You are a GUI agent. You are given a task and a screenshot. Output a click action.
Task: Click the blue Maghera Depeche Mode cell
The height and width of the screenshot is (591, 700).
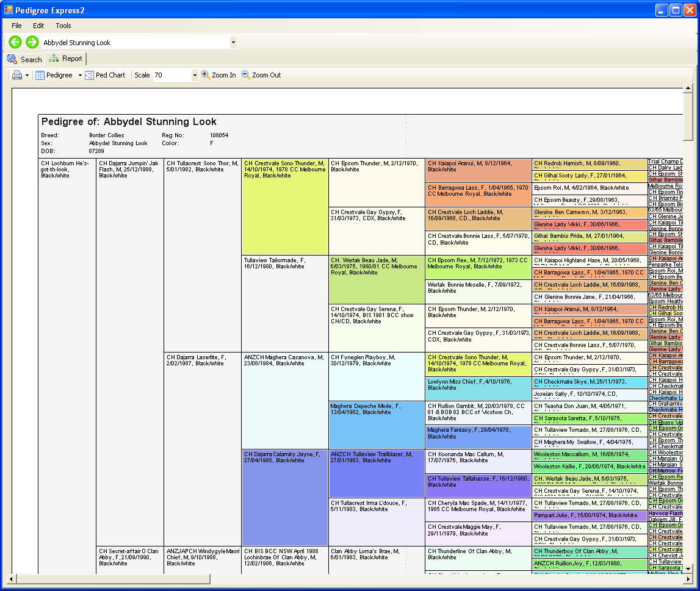point(377,425)
